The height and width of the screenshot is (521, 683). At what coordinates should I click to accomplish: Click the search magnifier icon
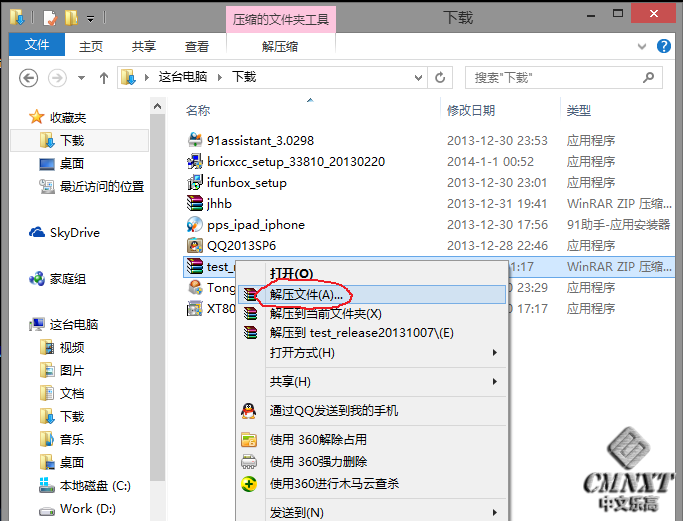(648, 78)
